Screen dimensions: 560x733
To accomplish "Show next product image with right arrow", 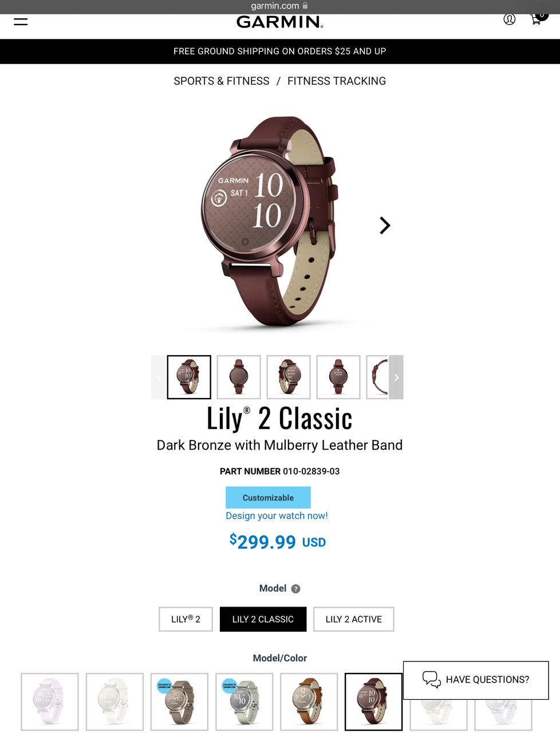I will click(x=385, y=226).
